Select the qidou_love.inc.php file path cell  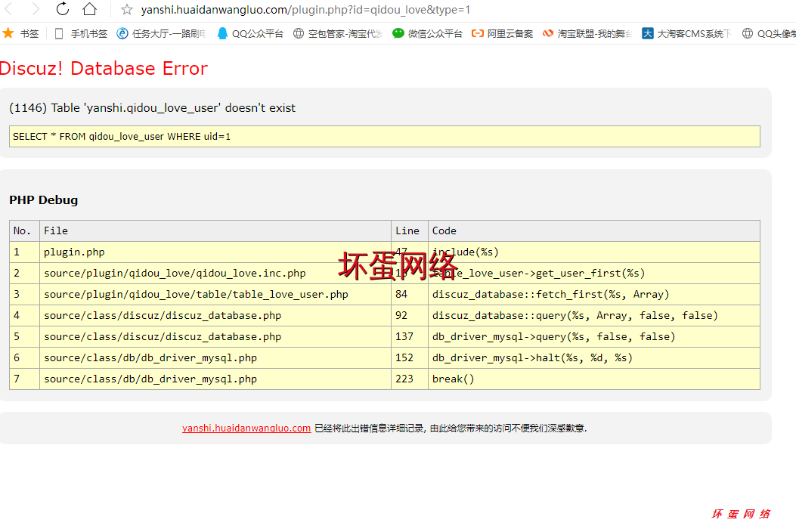215,273
